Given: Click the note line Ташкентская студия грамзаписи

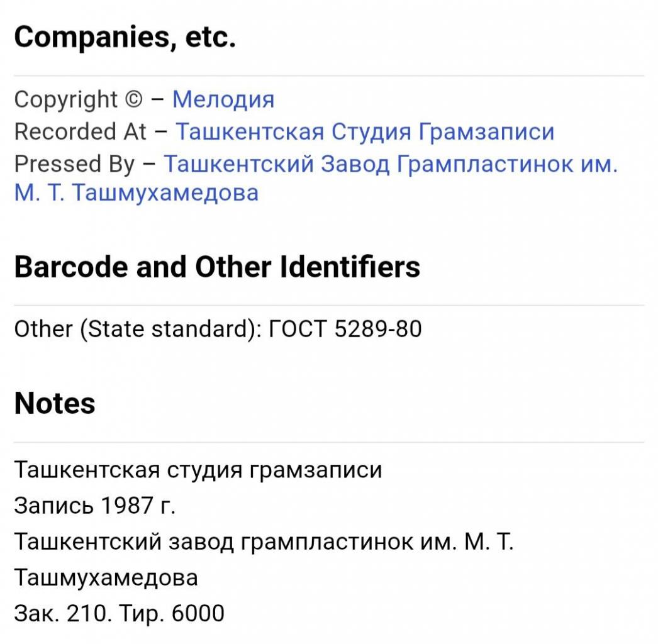Looking at the screenshot, I should (x=198, y=469).
